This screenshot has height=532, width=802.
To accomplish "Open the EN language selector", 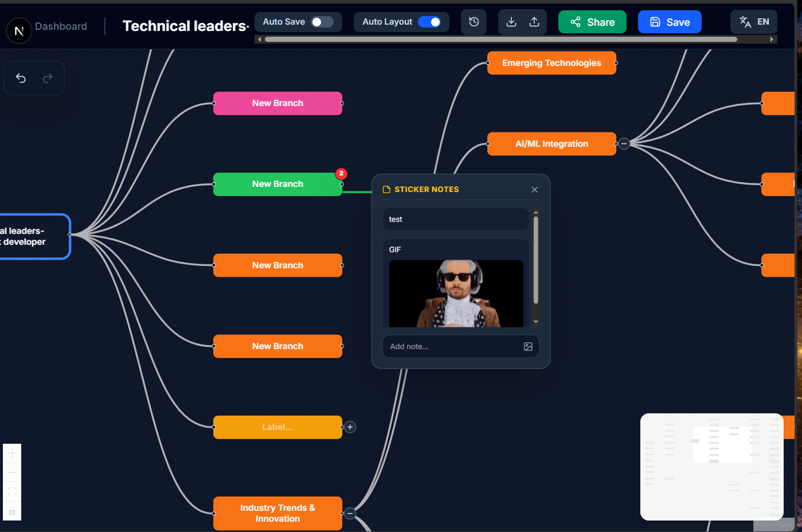I will [x=754, y=22].
